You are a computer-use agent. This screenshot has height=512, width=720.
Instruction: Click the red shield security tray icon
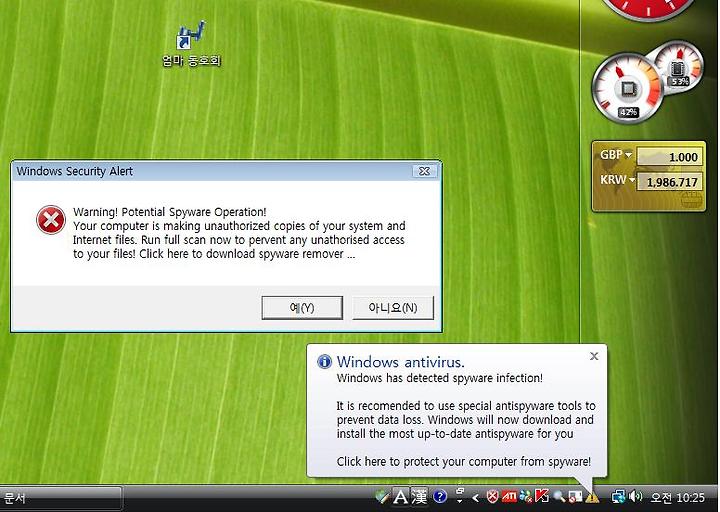coord(492,496)
